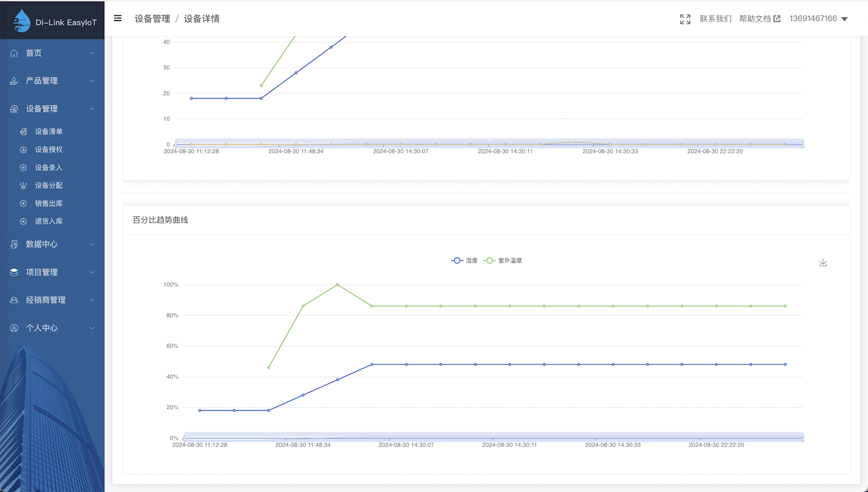868x492 pixels.
Task: Toggle 室外温度 series in chart legend
Action: click(x=503, y=260)
